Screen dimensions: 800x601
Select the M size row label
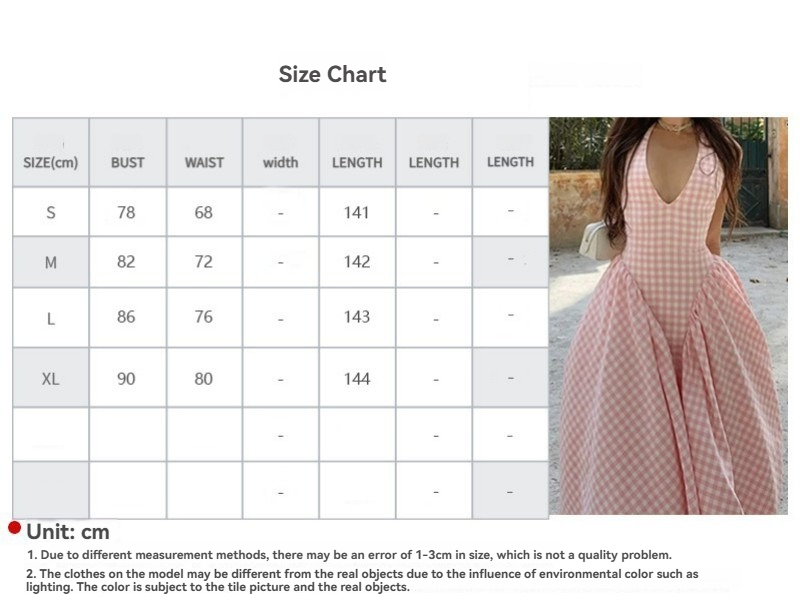51,262
